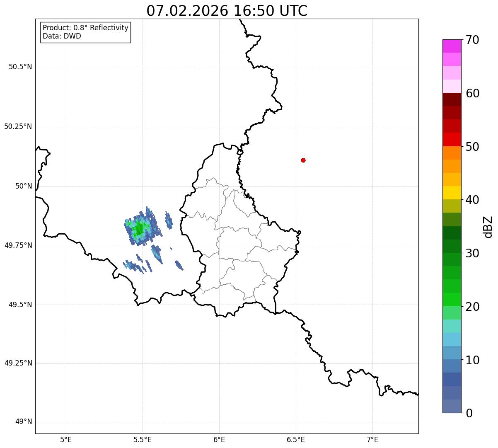Click the 70 value label on the colorbar
The image size is (498, 448).
tap(472, 40)
